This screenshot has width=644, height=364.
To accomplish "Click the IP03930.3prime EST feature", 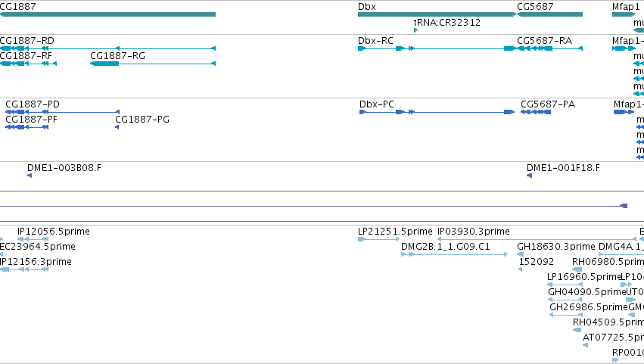I will tap(537, 239).
